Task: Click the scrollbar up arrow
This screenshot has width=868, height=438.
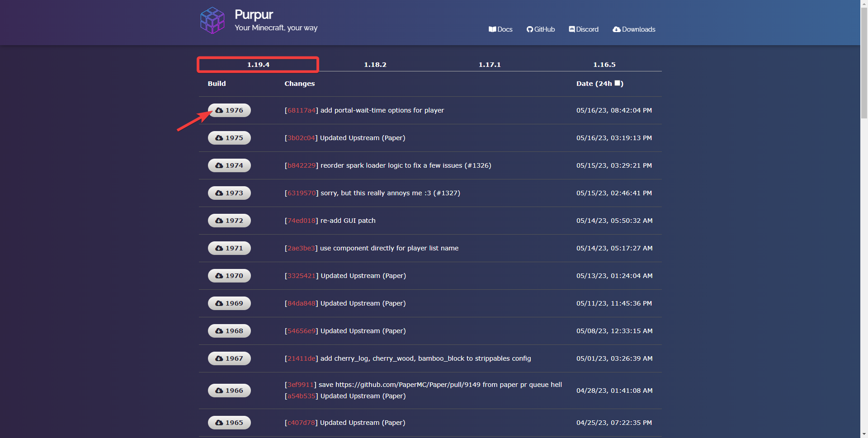Action: click(864, 4)
